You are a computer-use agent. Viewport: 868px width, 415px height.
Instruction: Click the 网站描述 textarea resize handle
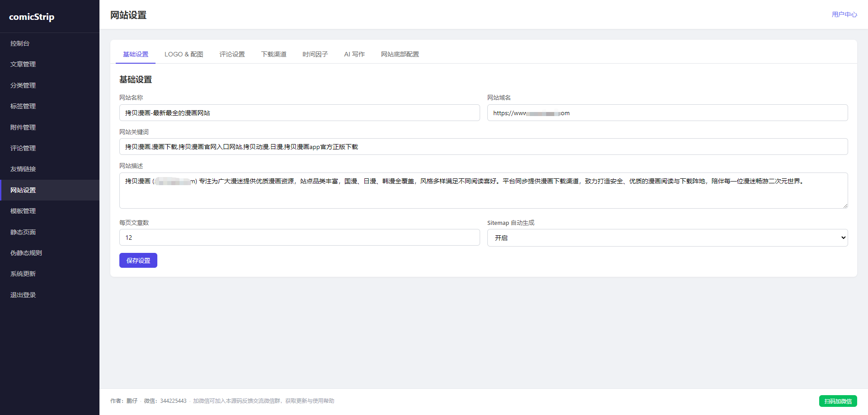[x=845, y=205]
